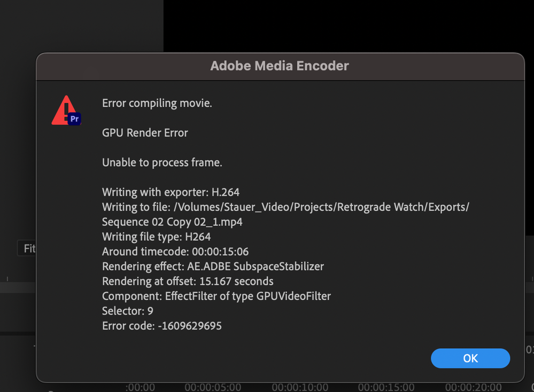The width and height of the screenshot is (534, 392).
Task: Select the 00:00:20:00 timeline ruler mark
Action: point(473,387)
